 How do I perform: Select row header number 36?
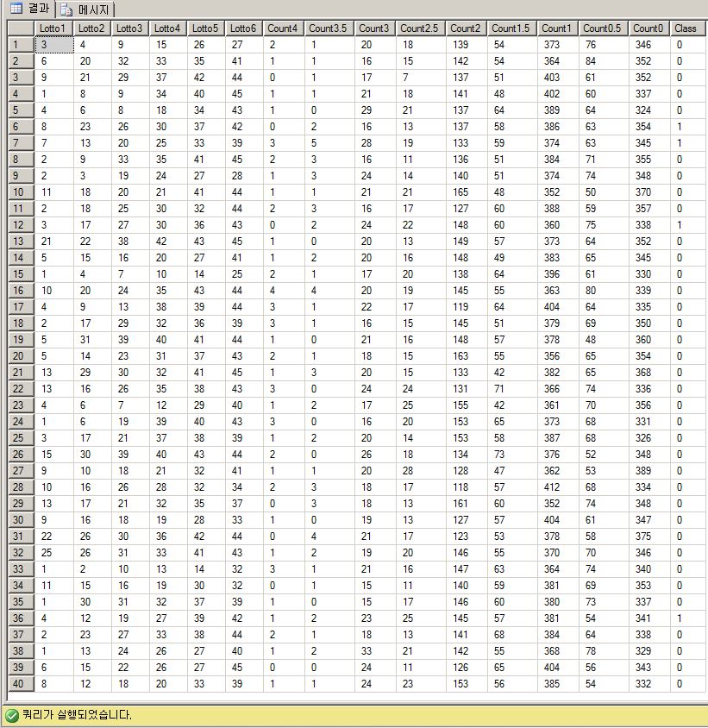22,618
